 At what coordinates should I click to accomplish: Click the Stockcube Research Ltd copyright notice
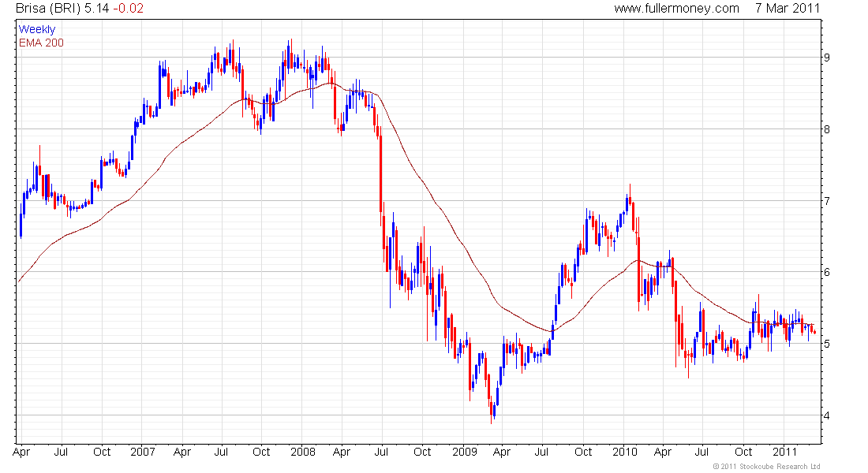tap(766, 467)
